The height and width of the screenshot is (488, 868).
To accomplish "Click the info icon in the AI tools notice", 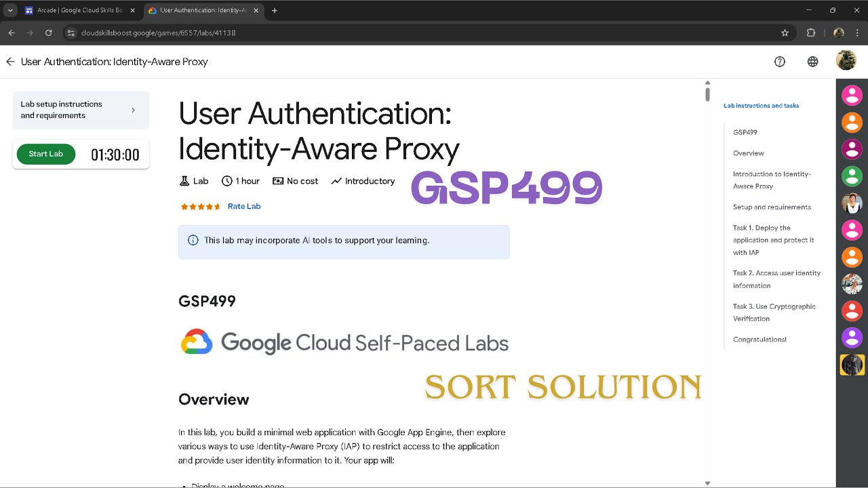I will [193, 240].
